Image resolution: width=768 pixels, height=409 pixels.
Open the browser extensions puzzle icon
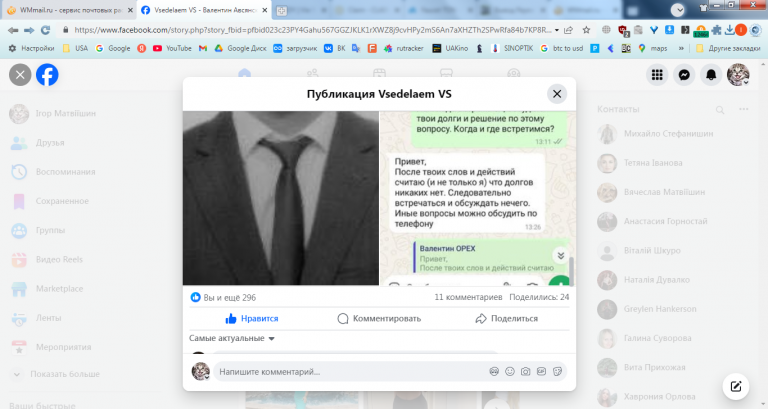(x=716, y=30)
